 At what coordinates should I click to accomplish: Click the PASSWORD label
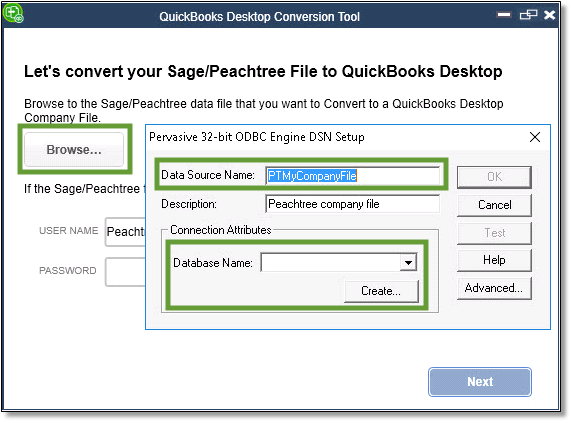click(68, 271)
